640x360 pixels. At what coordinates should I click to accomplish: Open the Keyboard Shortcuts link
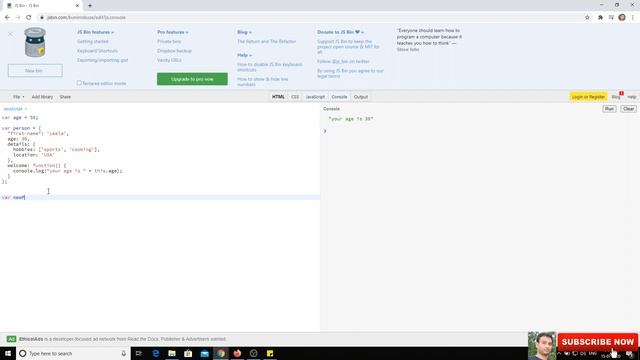point(97,51)
